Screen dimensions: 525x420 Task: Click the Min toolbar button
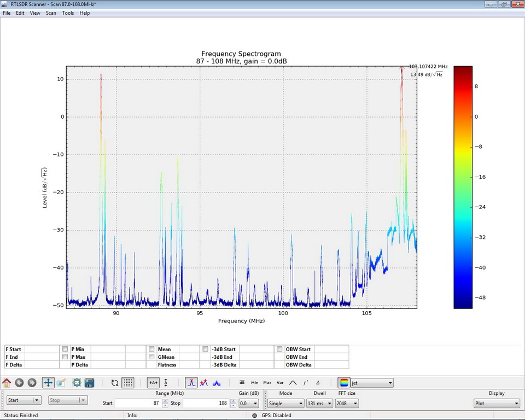click(254, 383)
